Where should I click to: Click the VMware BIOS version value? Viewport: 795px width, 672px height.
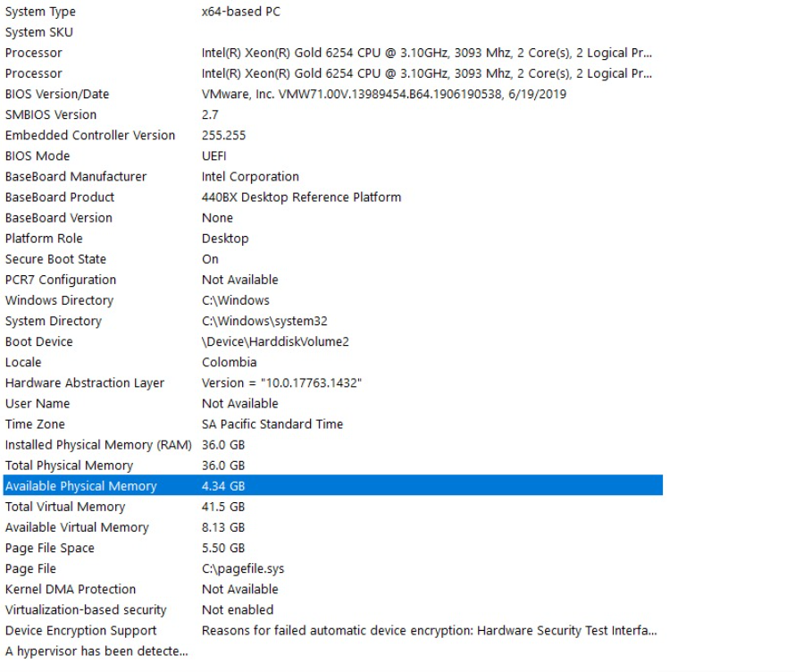click(x=384, y=95)
